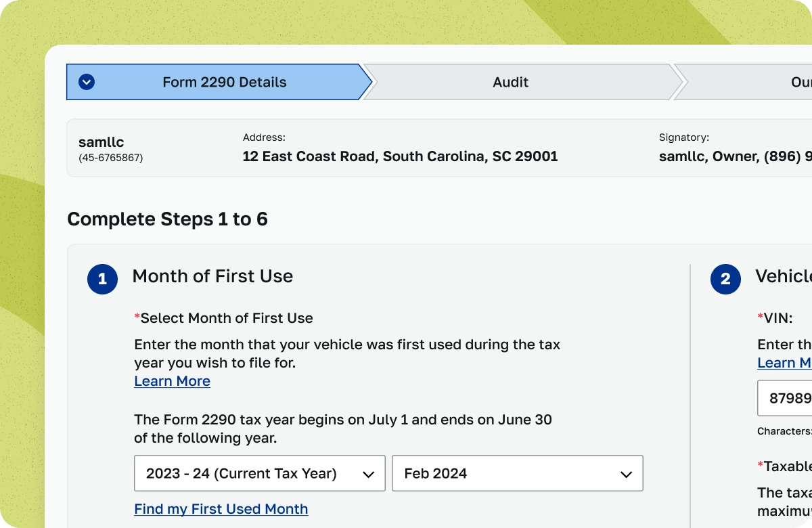
Task: Click the Find my First Used Month link
Action: [221, 509]
